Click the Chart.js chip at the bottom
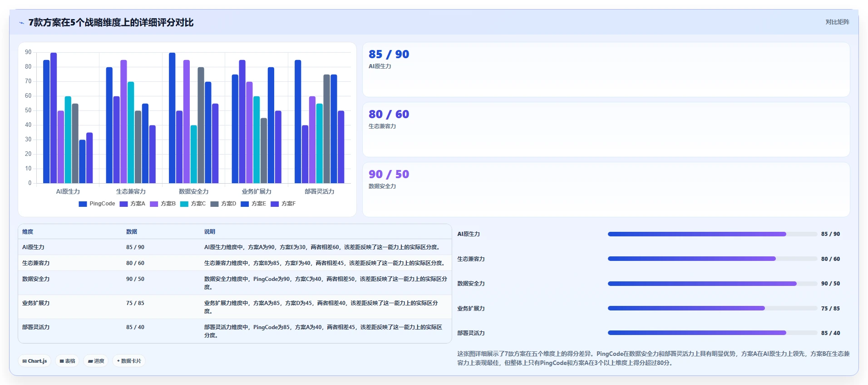Screen dimensions: 868x385 click(35, 361)
